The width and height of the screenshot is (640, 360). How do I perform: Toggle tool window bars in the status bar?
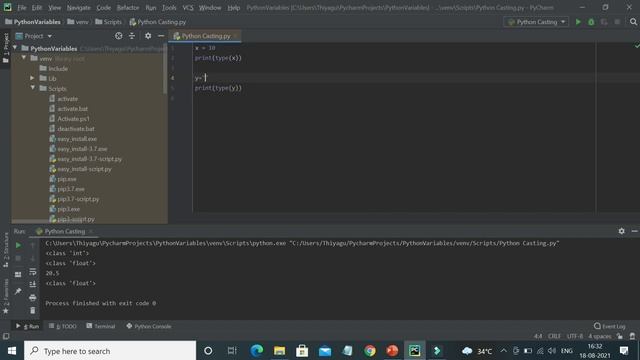coord(6,336)
